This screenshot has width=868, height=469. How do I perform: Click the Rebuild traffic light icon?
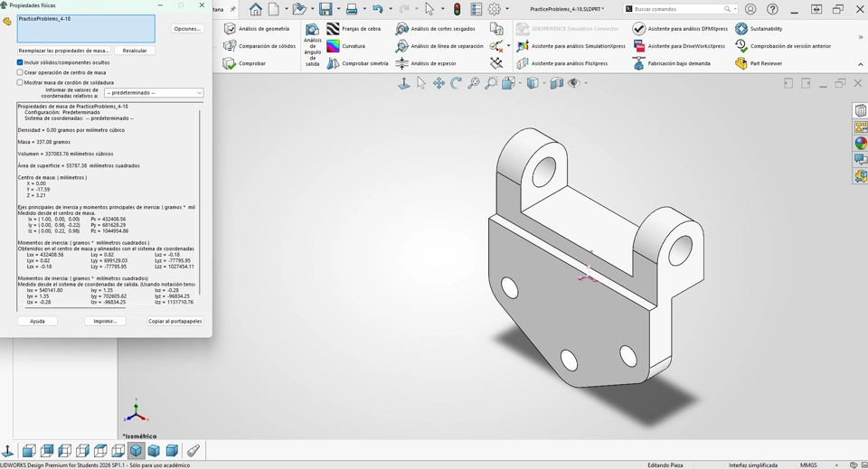click(x=458, y=9)
